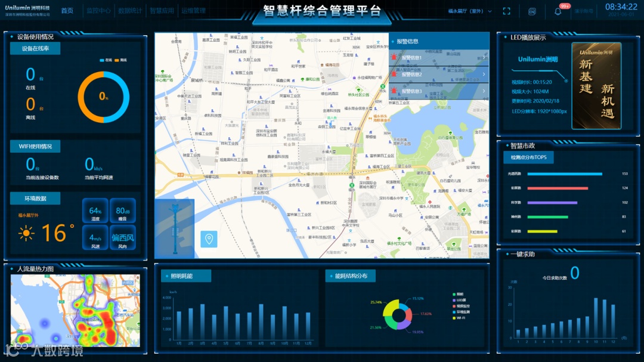Select the 80dB noise tile
The image size is (644, 362).
tap(123, 211)
